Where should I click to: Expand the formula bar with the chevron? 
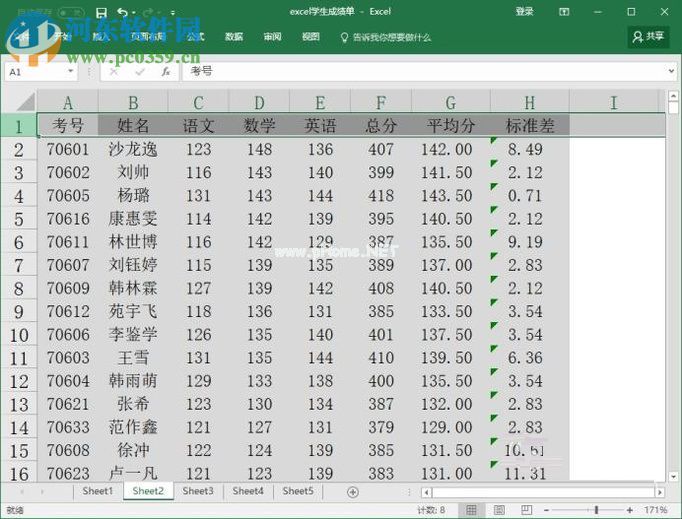(672, 71)
